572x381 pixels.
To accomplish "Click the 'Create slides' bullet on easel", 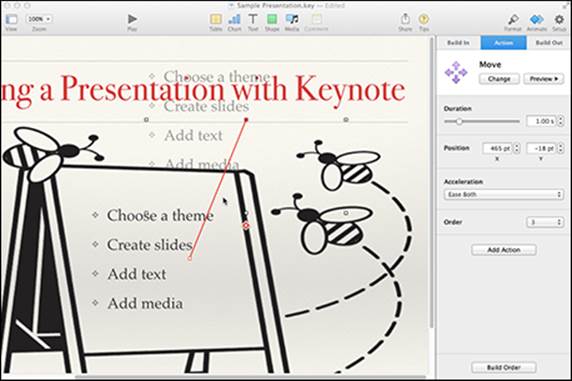I will pyautogui.click(x=149, y=245).
